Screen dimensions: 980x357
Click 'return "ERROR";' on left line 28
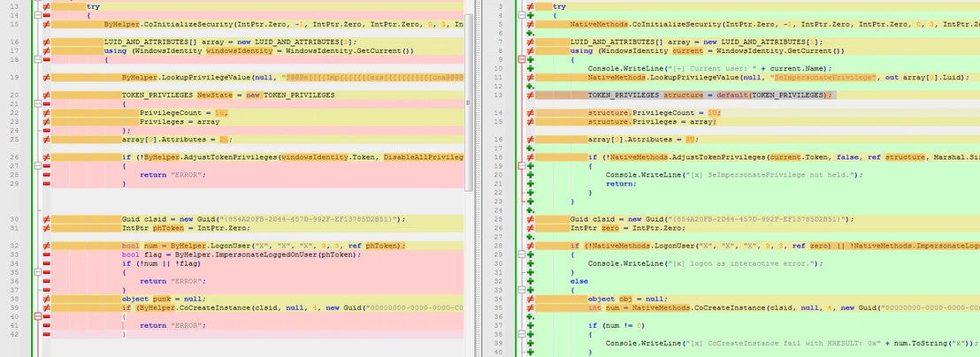click(172, 175)
